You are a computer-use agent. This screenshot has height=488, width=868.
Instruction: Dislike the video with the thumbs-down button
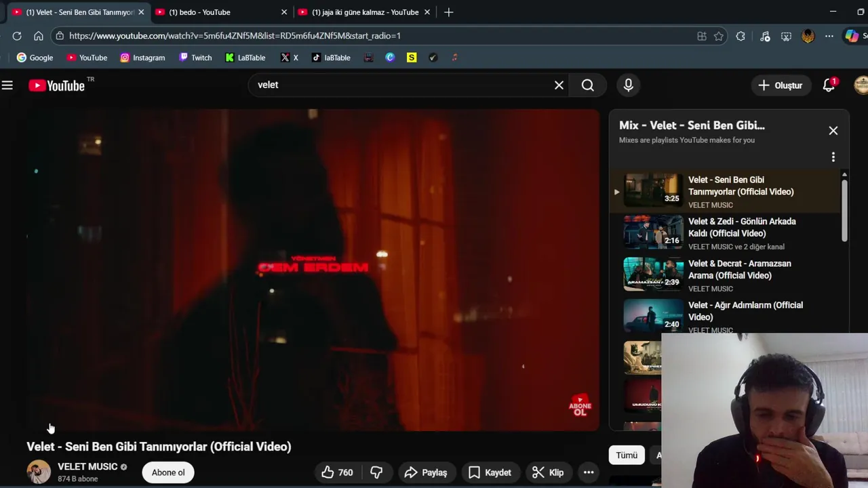coord(376,472)
